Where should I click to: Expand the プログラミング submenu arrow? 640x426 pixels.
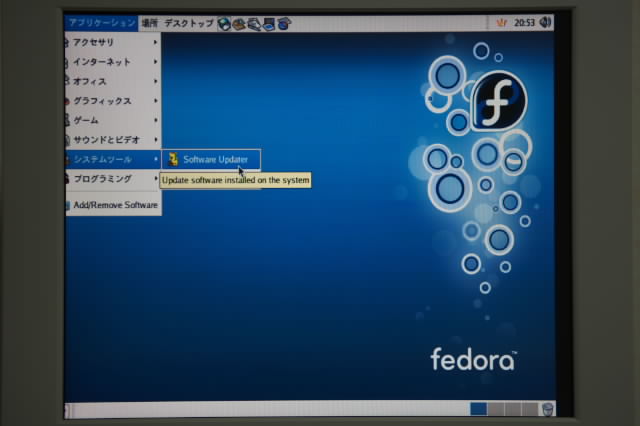(x=156, y=178)
